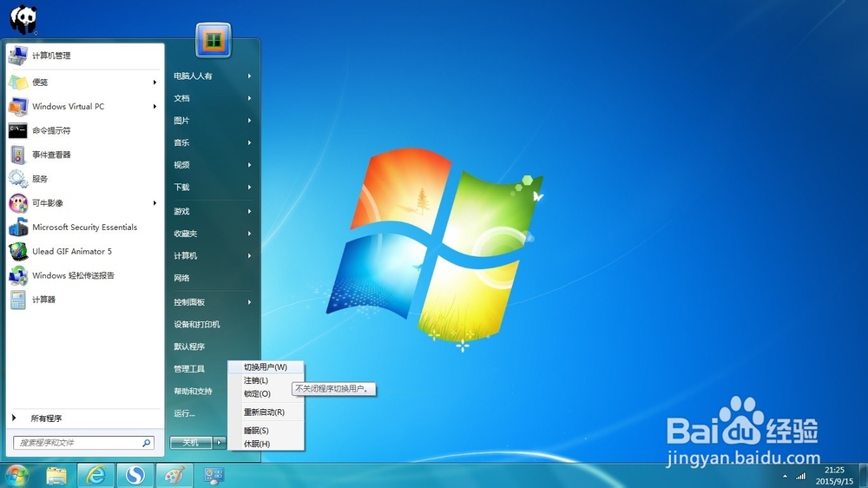Open 计算机管理 program icon
The height and width of the screenshot is (488, 868).
tap(17, 56)
